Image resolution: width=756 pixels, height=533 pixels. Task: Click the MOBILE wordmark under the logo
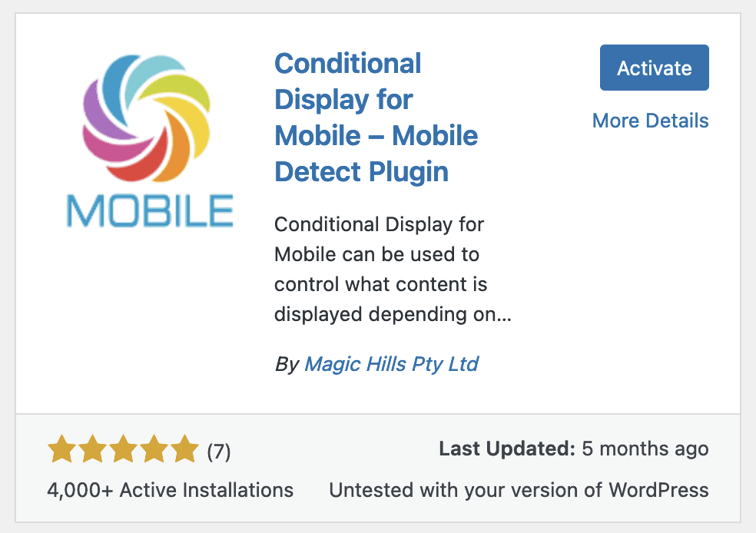point(150,211)
